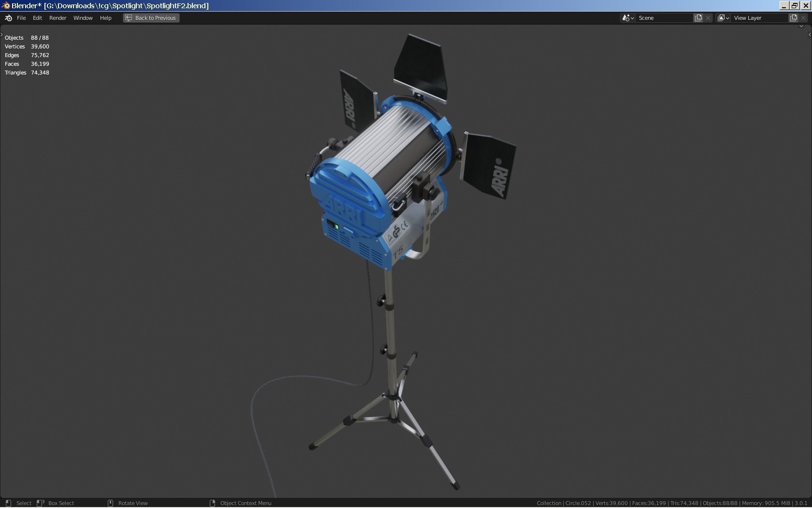The width and height of the screenshot is (812, 508).
Task: Delete the scene with the X icon
Action: 708,18
